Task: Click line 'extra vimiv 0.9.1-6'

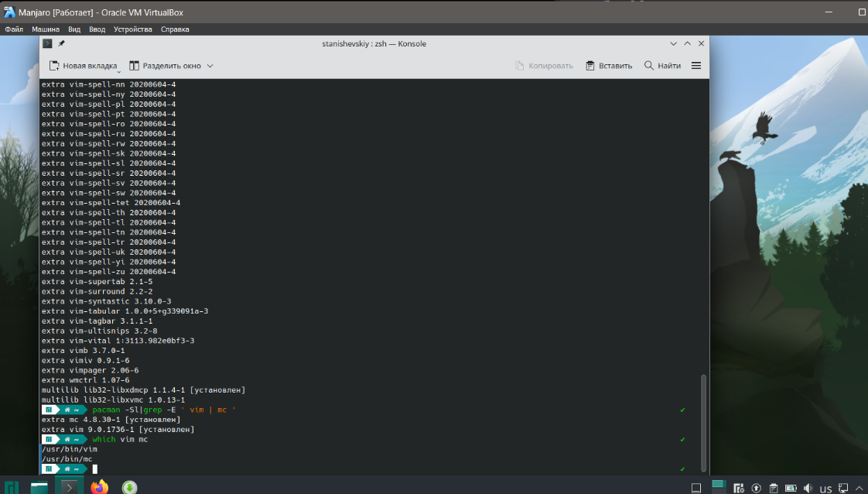Action: pos(85,361)
